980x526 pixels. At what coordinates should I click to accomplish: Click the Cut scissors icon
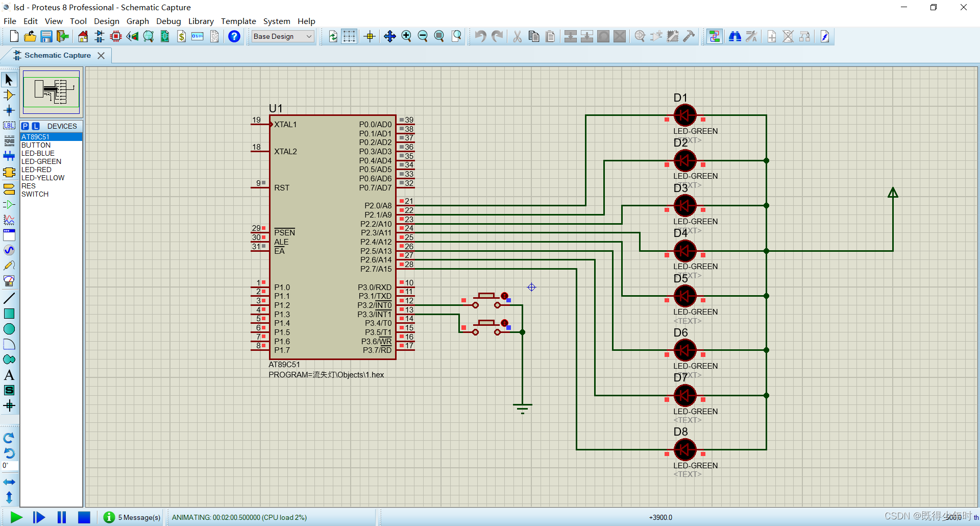click(518, 36)
